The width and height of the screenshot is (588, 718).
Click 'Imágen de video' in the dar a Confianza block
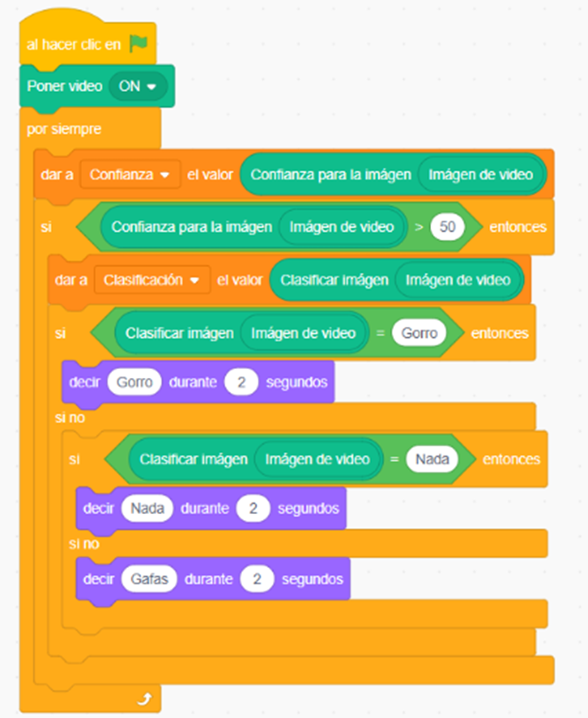pos(480,175)
